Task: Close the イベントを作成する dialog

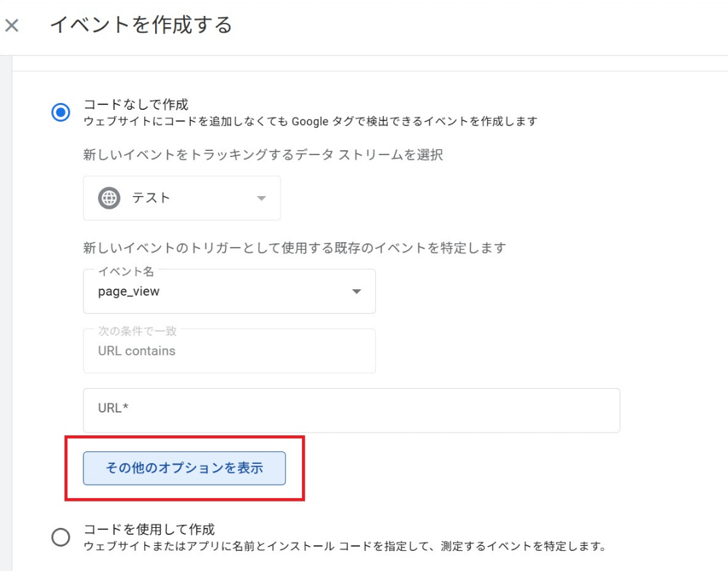Action: pyautogui.click(x=12, y=26)
